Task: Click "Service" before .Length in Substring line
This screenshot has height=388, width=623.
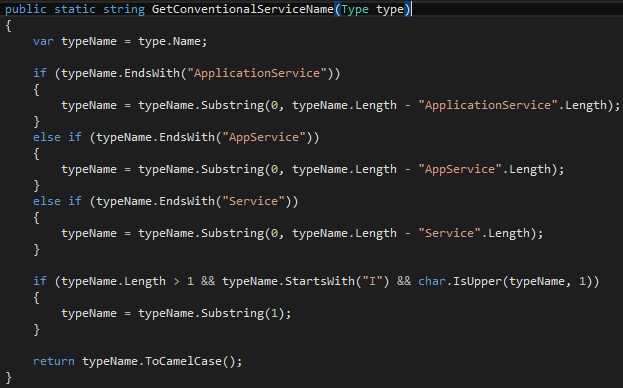Action: click(x=449, y=233)
